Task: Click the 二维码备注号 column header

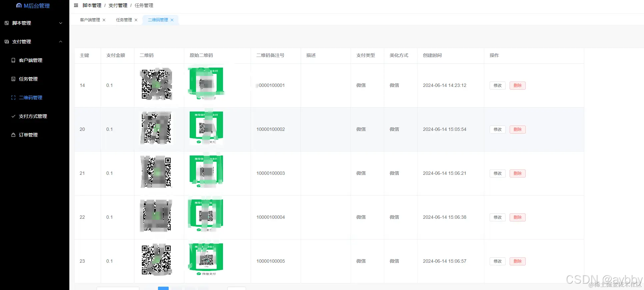Action: [270, 55]
